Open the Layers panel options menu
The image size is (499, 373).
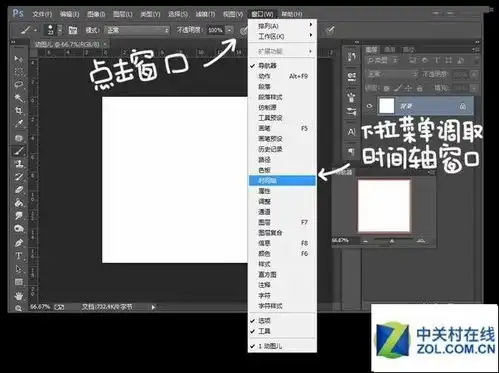pyautogui.click(x=476, y=50)
